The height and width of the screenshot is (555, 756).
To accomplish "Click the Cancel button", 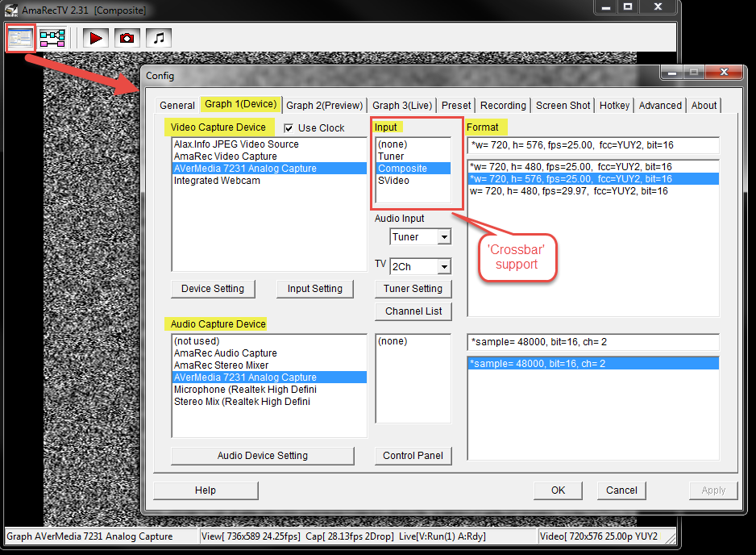I will (621, 490).
